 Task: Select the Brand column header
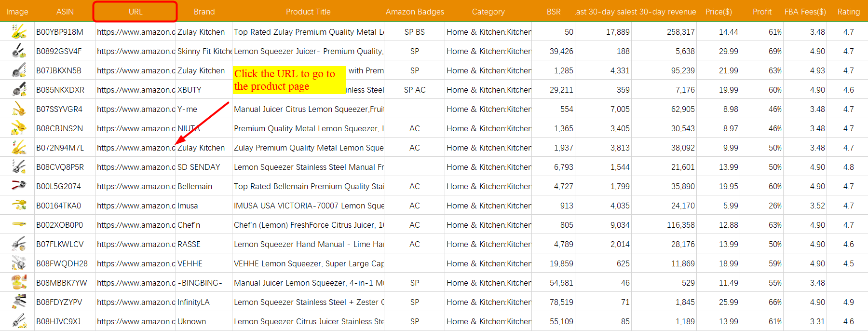[204, 12]
